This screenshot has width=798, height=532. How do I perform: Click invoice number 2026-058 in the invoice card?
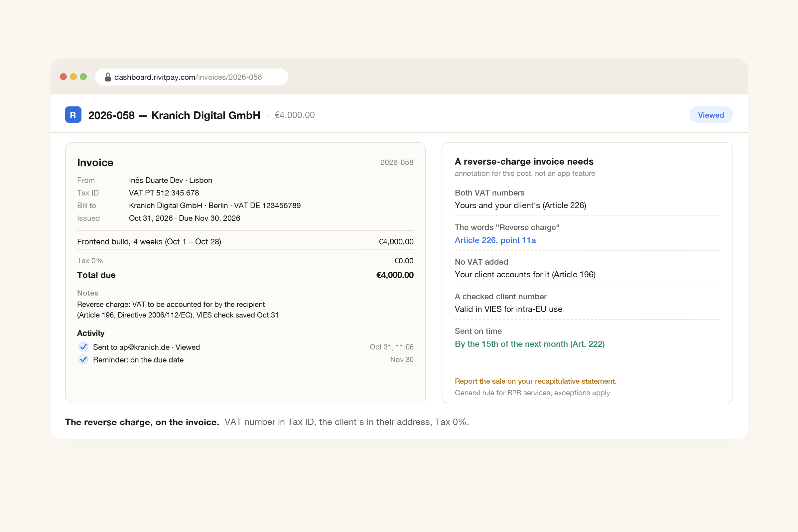pyautogui.click(x=397, y=162)
